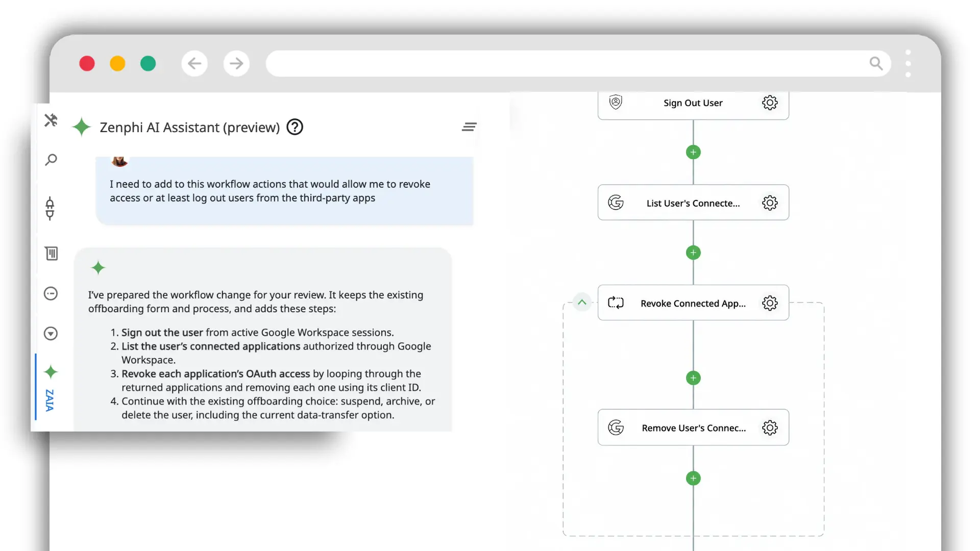Focus the browser address bar
This screenshot has width=980, height=551.
click(x=578, y=63)
